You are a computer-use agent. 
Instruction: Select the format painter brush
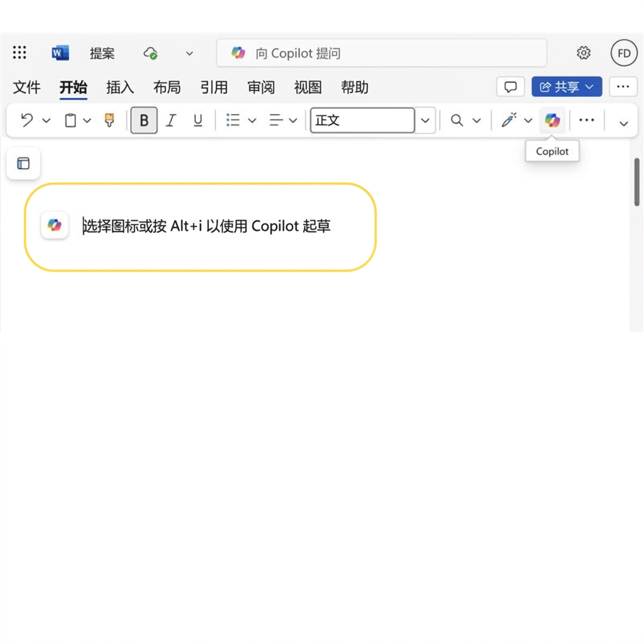pyautogui.click(x=109, y=120)
